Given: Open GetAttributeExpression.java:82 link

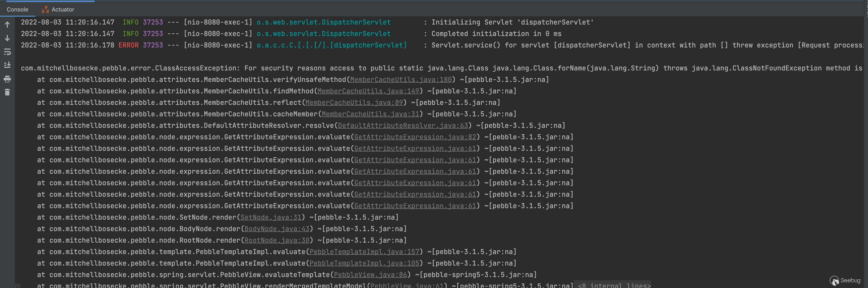Looking at the screenshot, I should pos(415,137).
